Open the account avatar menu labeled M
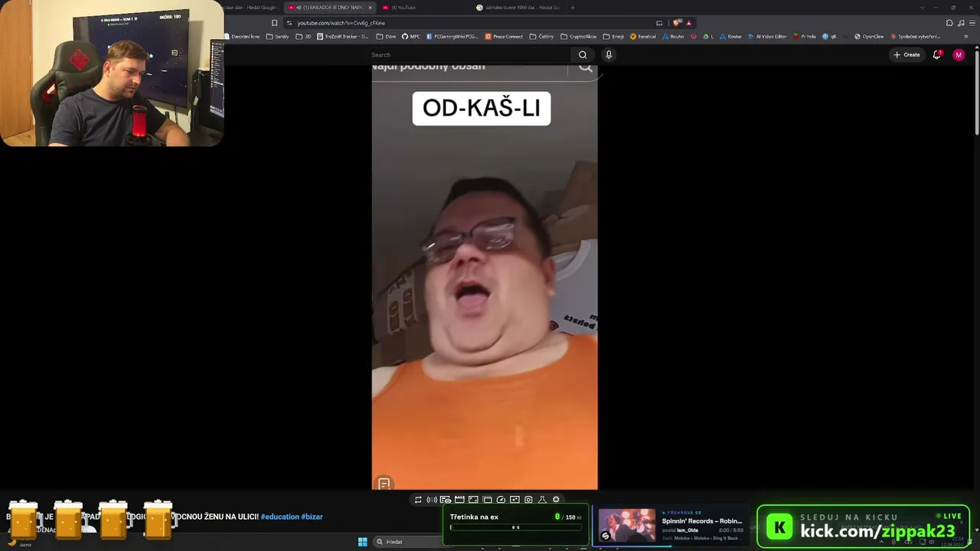The image size is (980, 551). pos(959,55)
